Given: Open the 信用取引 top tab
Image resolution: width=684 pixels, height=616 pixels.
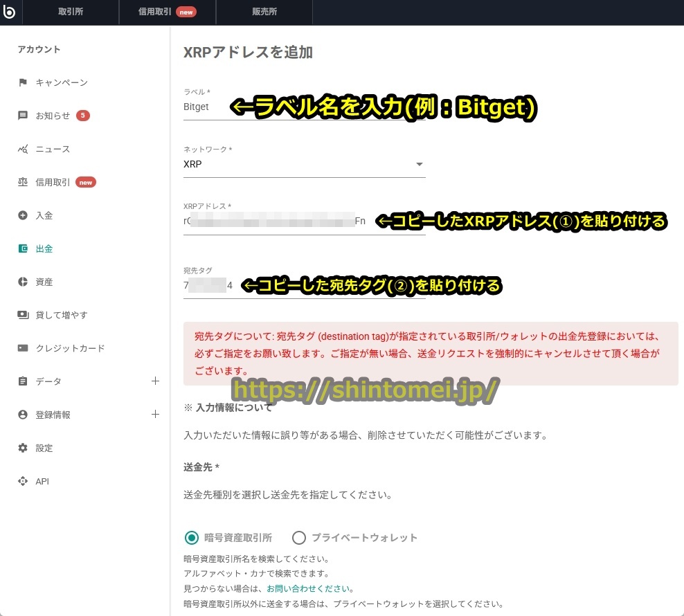Looking at the screenshot, I should tap(168, 12).
